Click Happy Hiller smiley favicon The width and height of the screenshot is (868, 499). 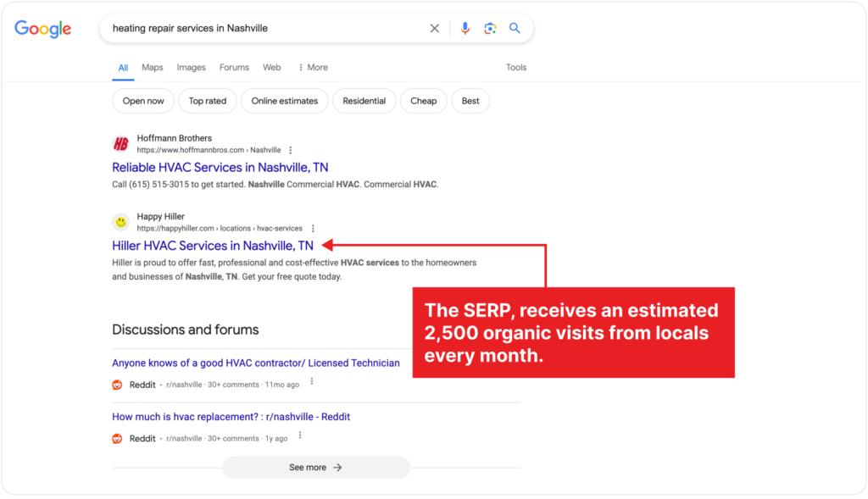pos(120,223)
